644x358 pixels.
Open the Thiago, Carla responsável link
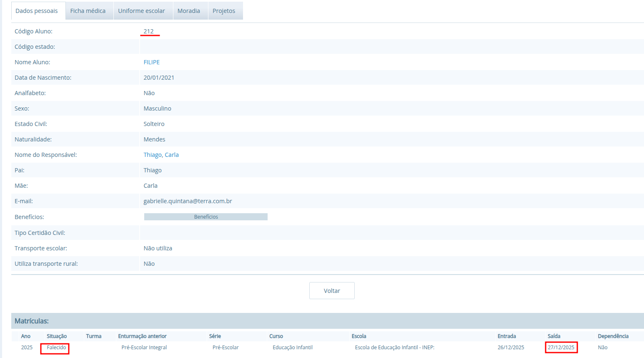pyautogui.click(x=161, y=155)
